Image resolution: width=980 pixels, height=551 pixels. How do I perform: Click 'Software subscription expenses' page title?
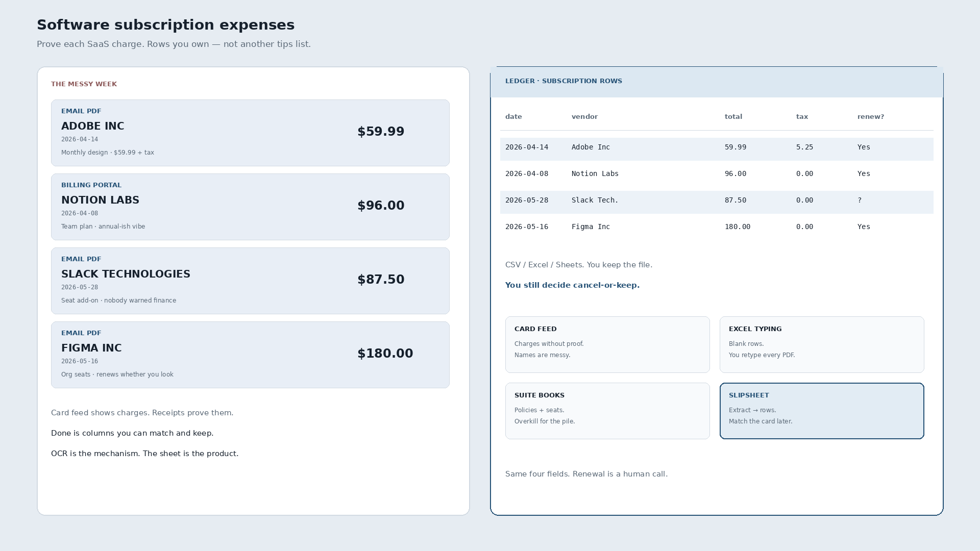tap(165, 24)
